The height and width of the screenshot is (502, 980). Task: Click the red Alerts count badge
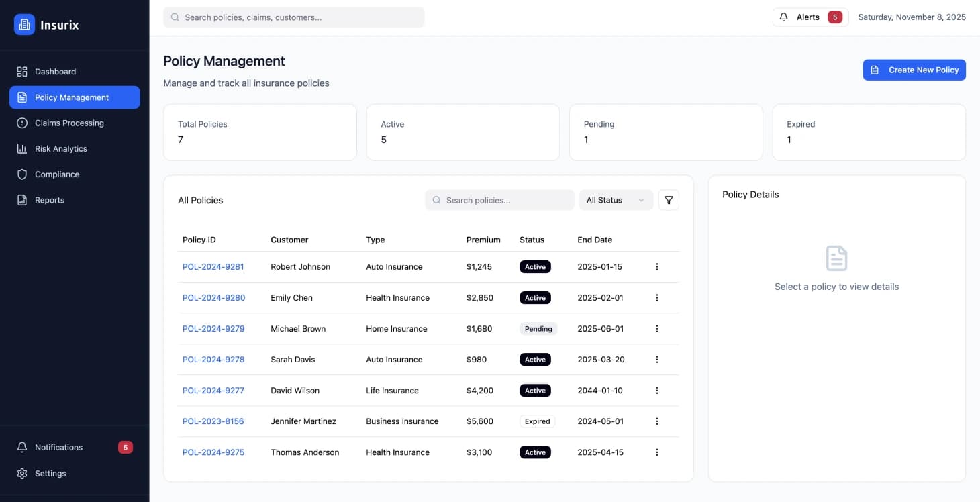pyautogui.click(x=834, y=17)
